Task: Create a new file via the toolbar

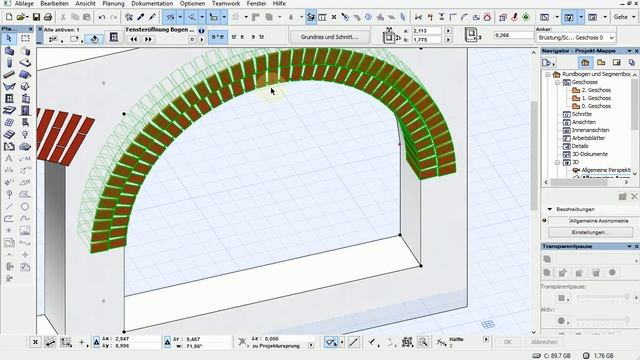Action: coord(9,17)
